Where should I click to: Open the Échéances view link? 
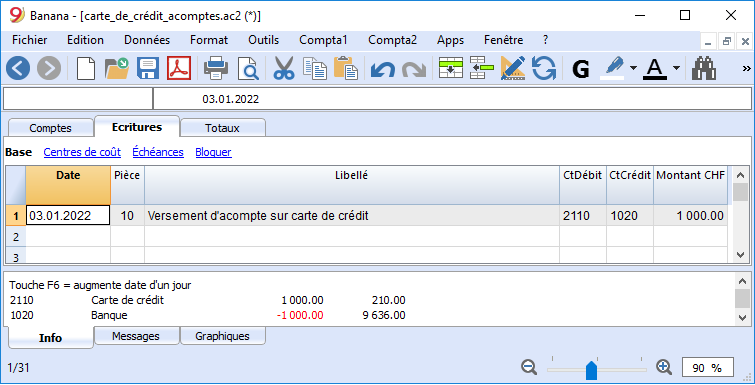pos(158,152)
